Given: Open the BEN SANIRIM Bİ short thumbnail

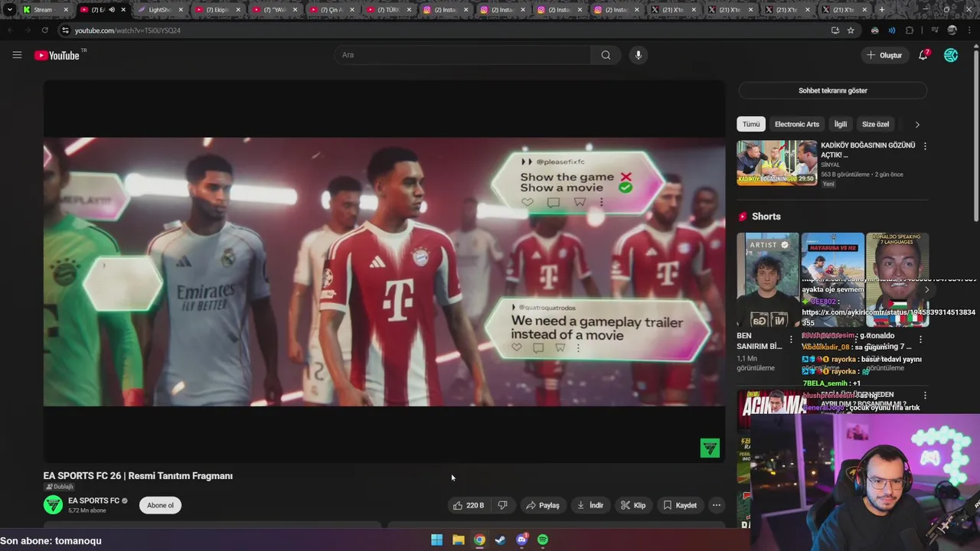Looking at the screenshot, I should click(768, 280).
